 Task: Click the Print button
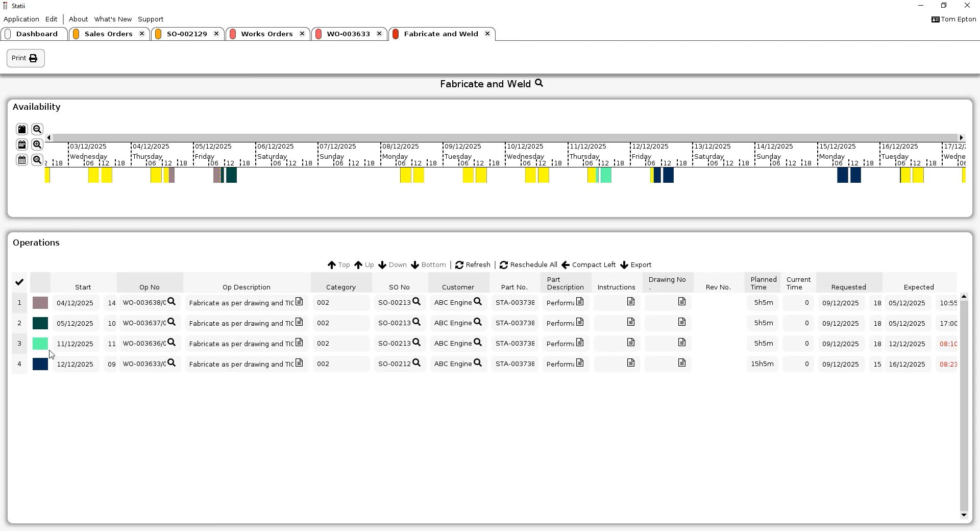[26, 58]
